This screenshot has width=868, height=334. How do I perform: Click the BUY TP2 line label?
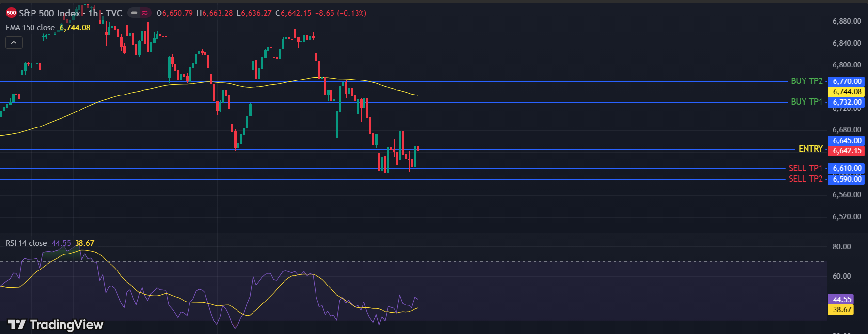point(806,81)
